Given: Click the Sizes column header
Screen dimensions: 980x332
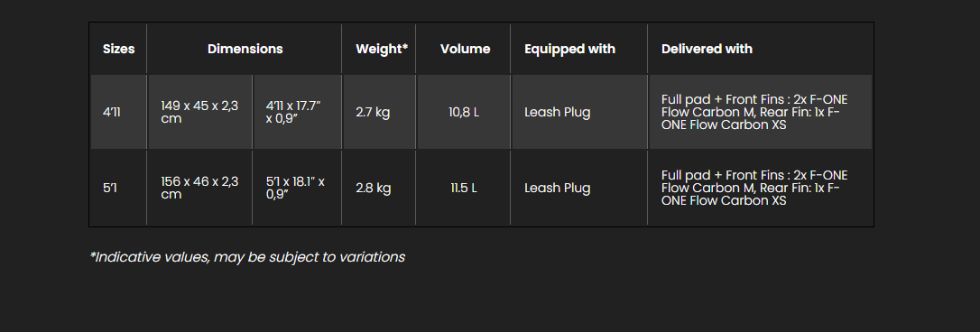Looking at the screenshot, I should (x=119, y=49).
